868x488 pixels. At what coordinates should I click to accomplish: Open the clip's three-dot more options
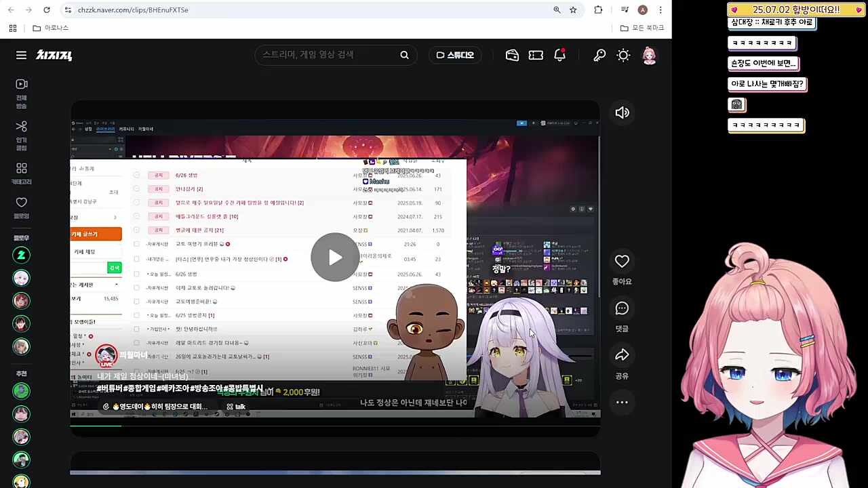622,403
